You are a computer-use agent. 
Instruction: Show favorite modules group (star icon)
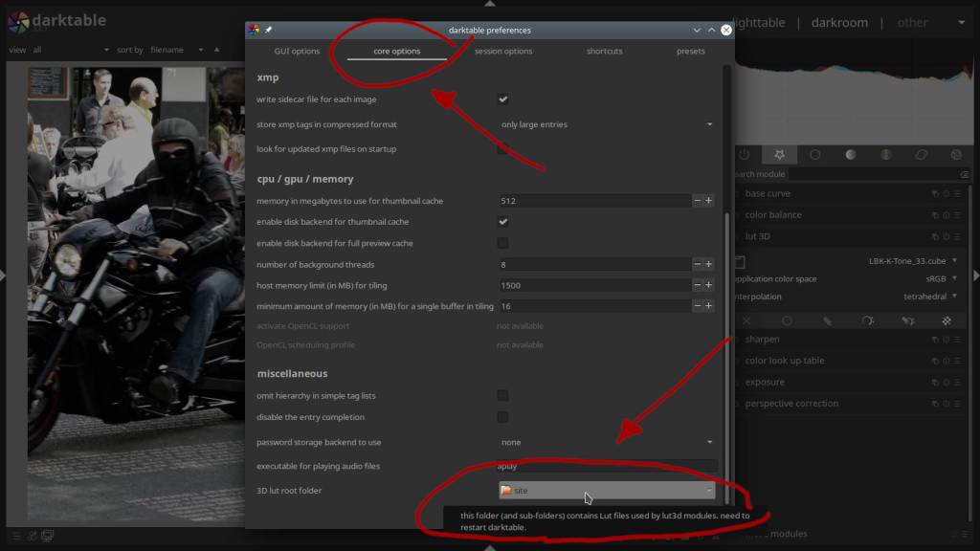(779, 154)
